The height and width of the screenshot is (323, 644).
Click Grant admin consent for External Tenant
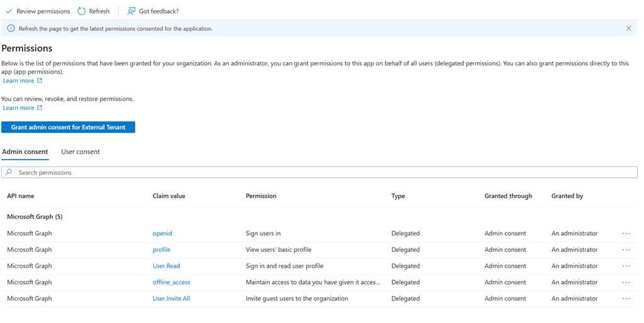(x=68, y=127)
